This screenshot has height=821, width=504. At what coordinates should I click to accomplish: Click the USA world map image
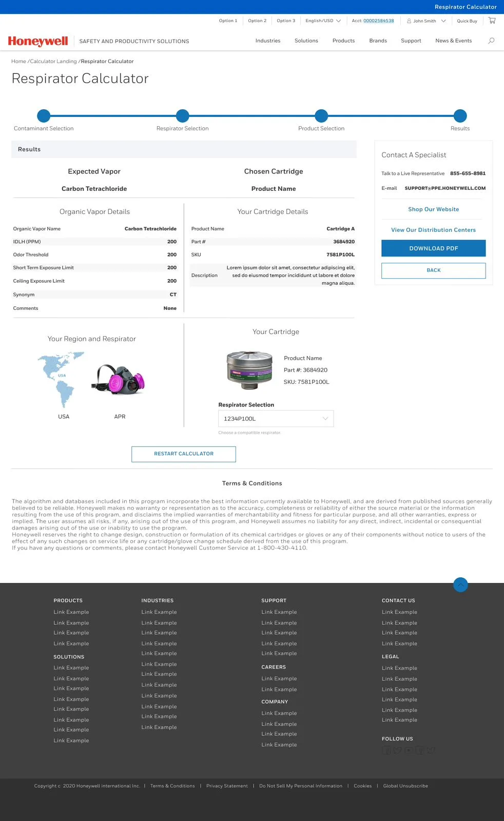[x=61, y=380]
